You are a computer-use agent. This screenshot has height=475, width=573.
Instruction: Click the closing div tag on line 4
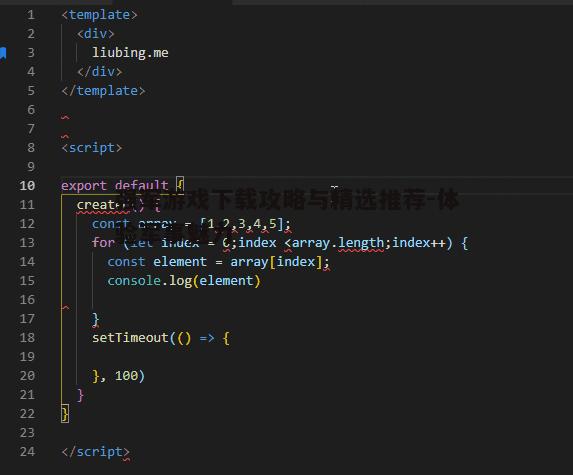(x=99, y=72)
